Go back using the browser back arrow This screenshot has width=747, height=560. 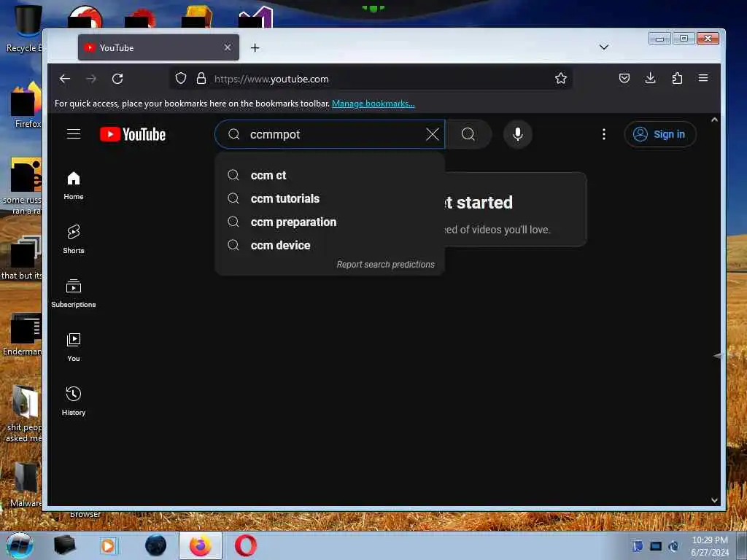pos(65,79)
